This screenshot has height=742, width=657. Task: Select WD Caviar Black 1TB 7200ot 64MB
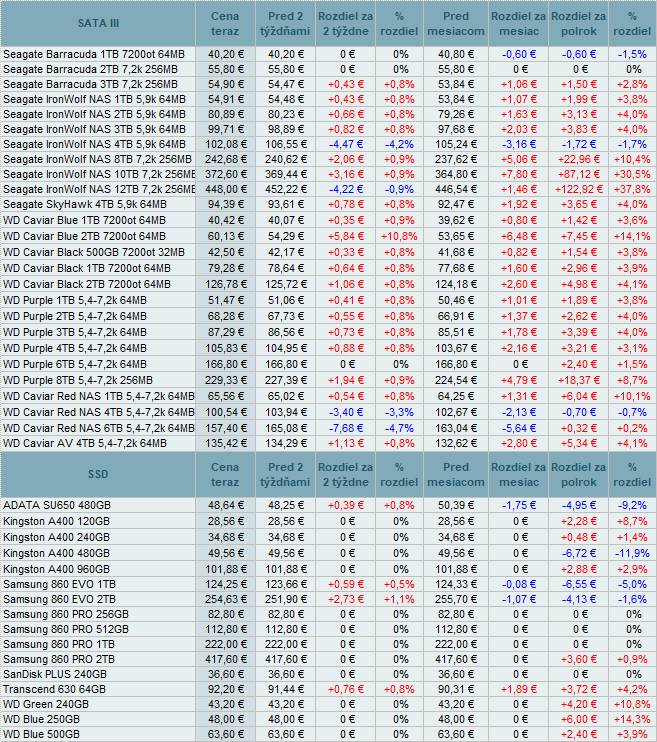[x=87, y=269]
